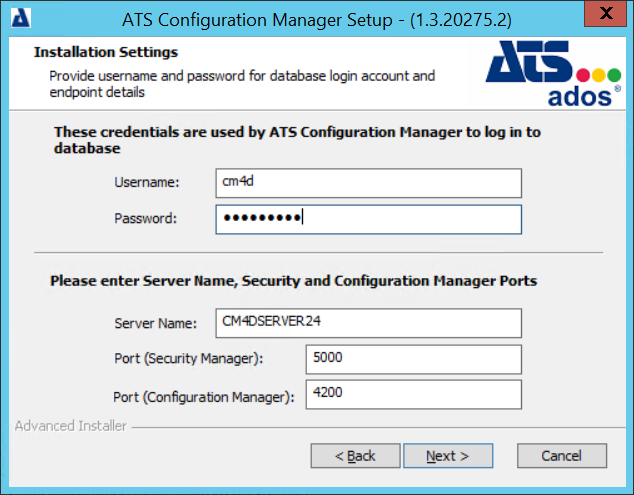The width and height of the screenshot is (634, 495).
Task: Focus the Port (Configuration Manager) field
Action: (414, 394)
